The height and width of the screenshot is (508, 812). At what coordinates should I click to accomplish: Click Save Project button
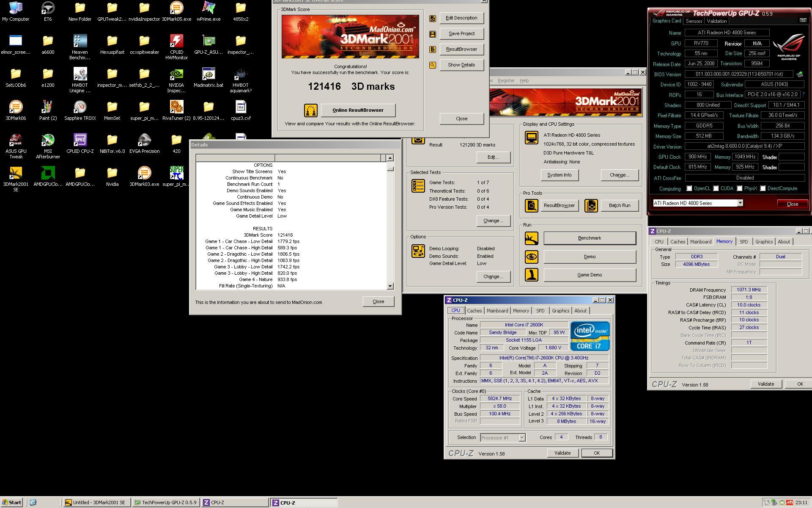461,33
